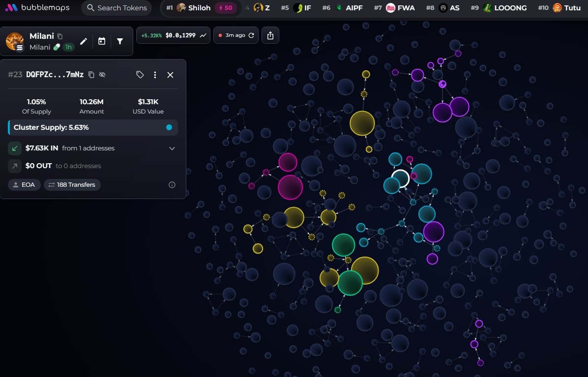The height and width of the screenshot is (377, 588).
Task: Copy the Milani token address
Action: pyautogui.click(x=60, y=36)
